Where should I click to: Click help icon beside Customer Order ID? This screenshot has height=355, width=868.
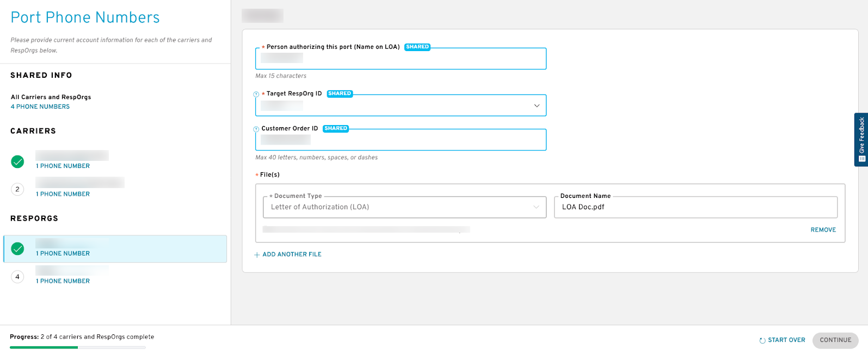coord(256,129)
